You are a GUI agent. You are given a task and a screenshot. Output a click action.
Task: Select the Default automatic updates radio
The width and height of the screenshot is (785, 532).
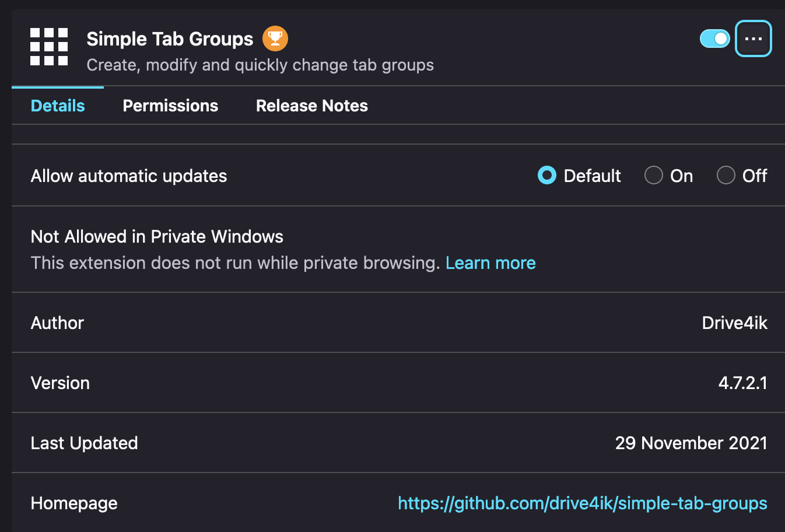(x=546, y=176)
